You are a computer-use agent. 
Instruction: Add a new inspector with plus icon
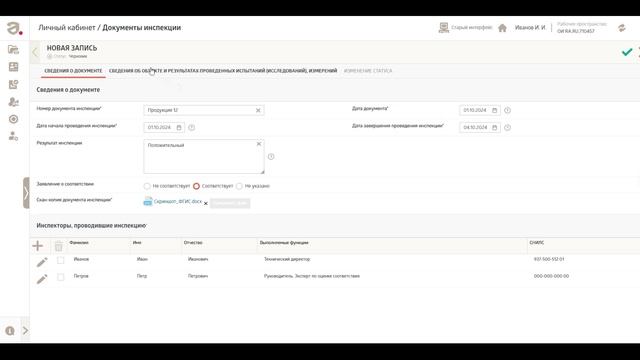pos(38,246)
